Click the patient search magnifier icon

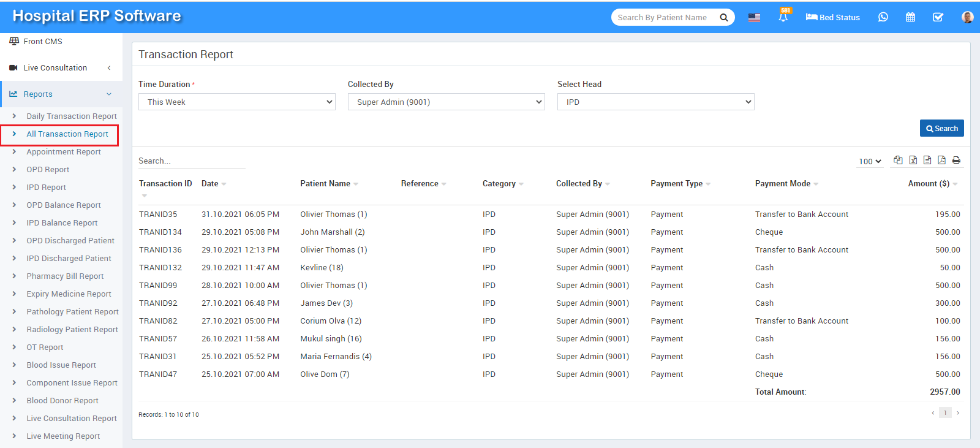pyautogui.click(x=723, y=17)
